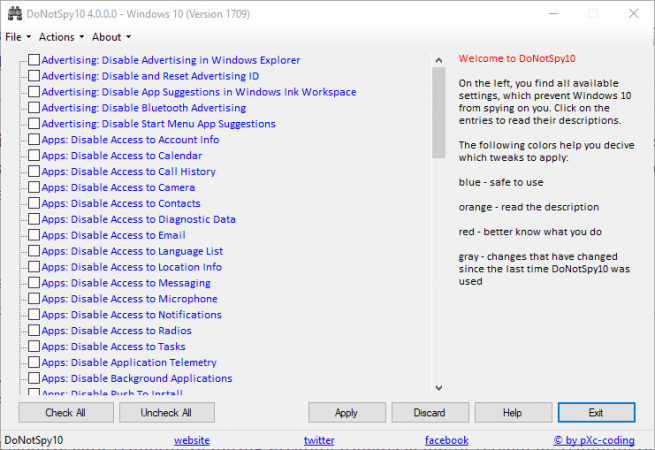This screenshot has height=450, width=655.
Task: Enable Disable App Suggestions in Windows Ink checkbox
Action: coord(34,92)
